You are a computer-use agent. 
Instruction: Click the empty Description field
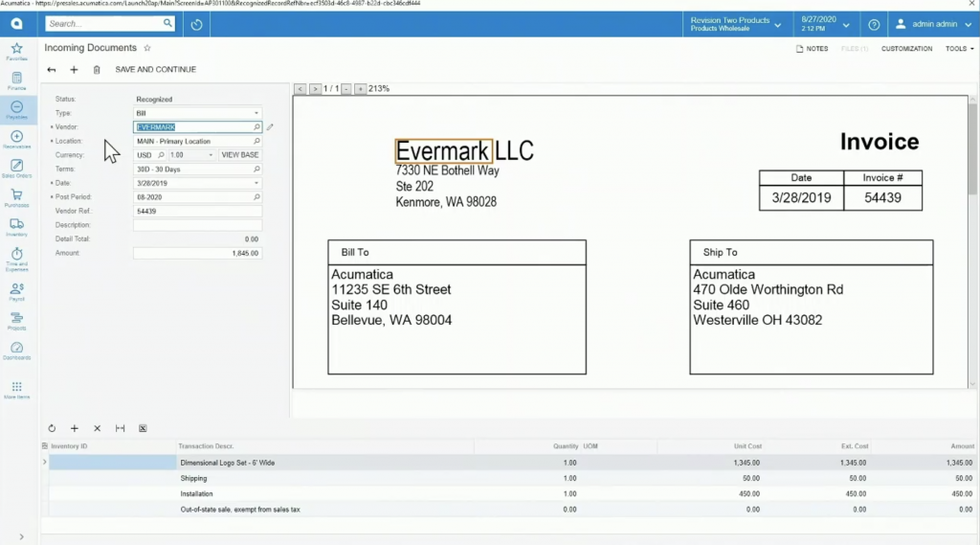tap(197, 225)
